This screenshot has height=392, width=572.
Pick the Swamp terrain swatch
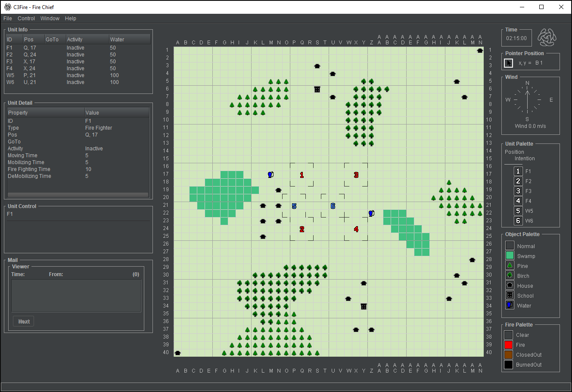point(510,255)
